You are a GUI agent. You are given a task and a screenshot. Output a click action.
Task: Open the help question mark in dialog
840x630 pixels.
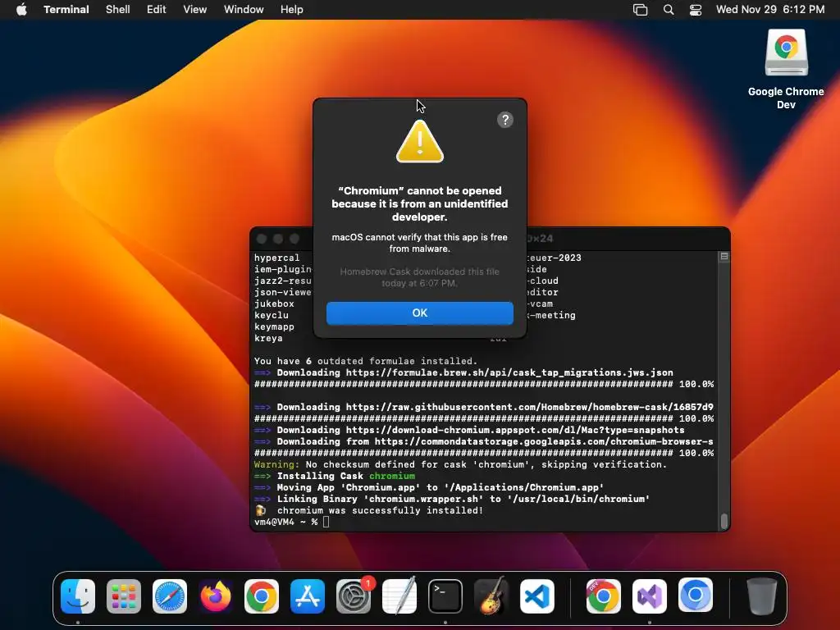pos(504,120)
